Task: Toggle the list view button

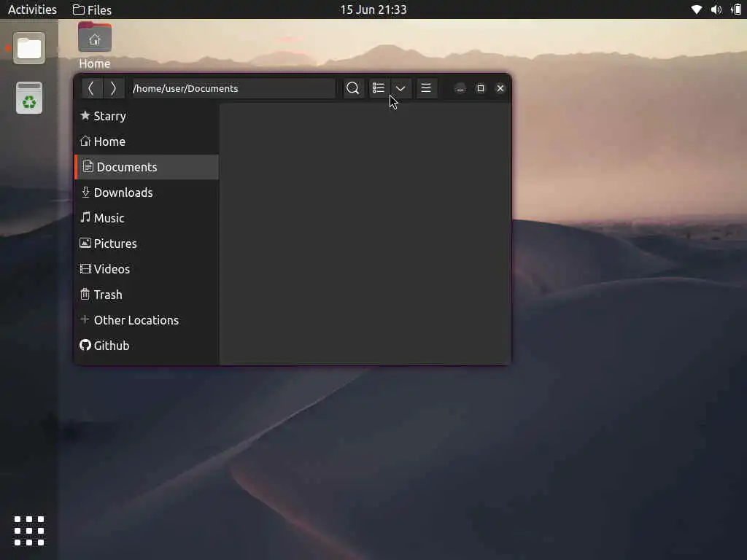Action: pos(379,88)
